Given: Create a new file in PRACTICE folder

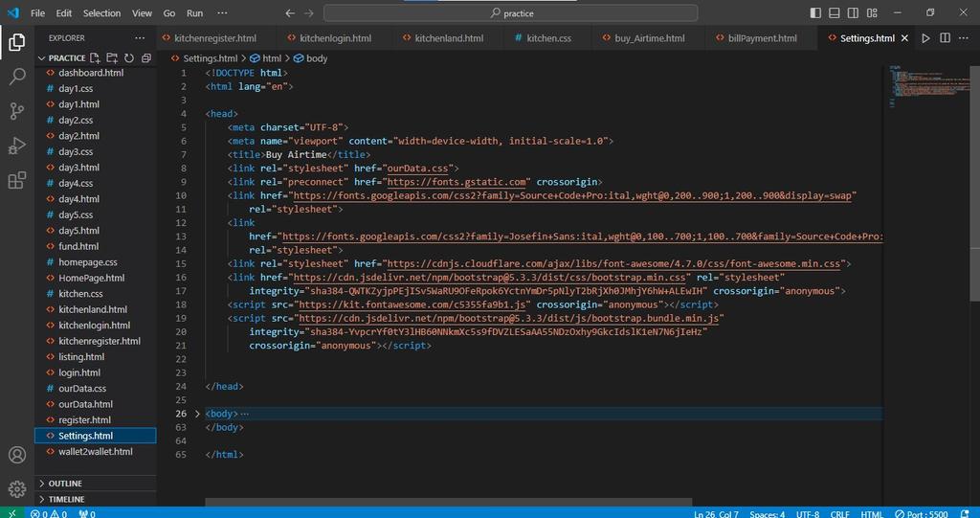Looking at the screenshot, I should click(95, 58).
